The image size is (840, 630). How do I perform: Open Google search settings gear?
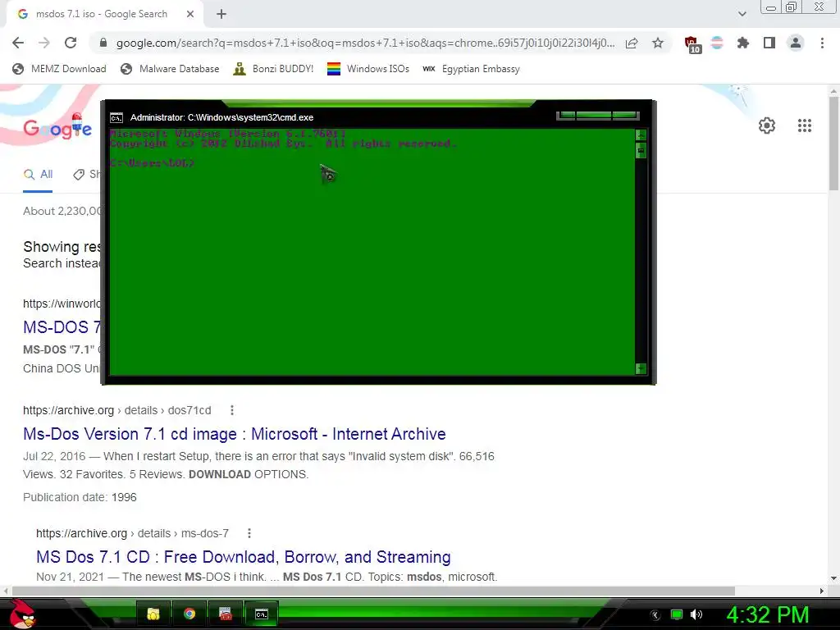[767, 126]
